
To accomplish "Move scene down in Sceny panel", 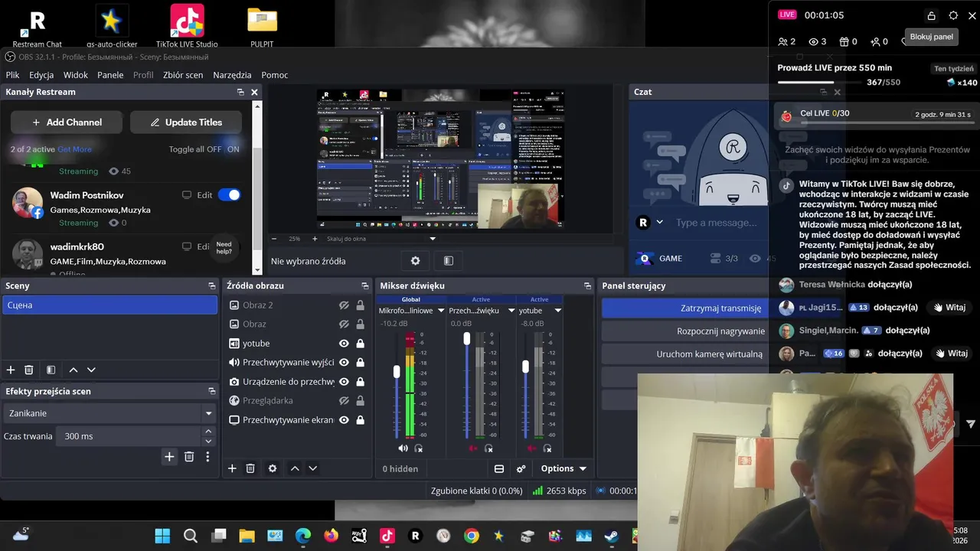I will tap(91, 370).
